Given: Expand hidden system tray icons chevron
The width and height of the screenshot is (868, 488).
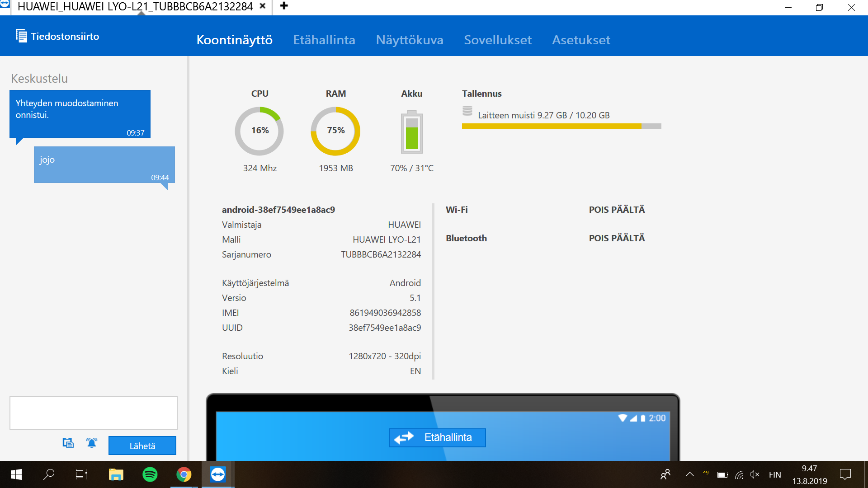Looking at the screenshot, I should [x=689, y=474].
